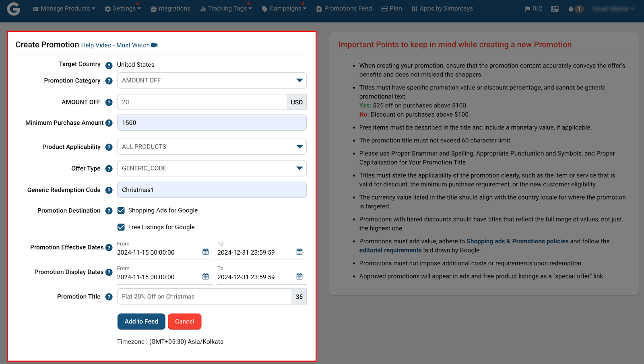This screenshot has width=644, height=364.
Task: Open the Plan page
Action: (x=392, y=8)
